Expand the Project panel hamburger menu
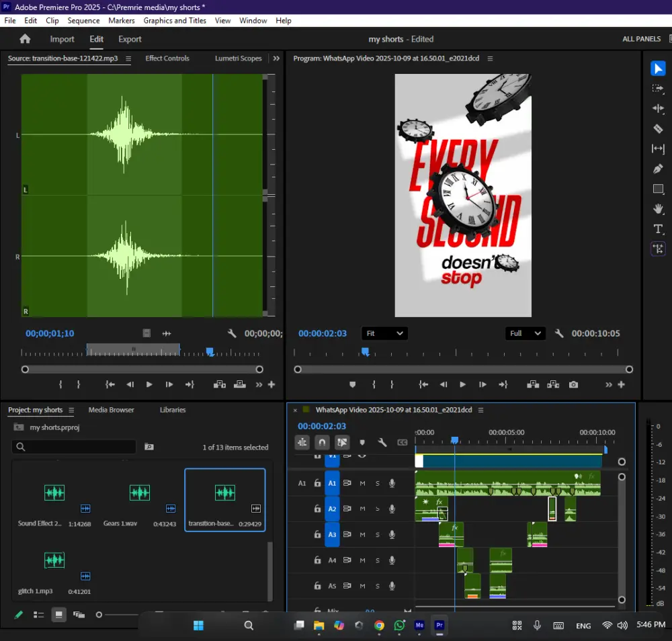This screenshot has width=672, height=641. pyautogui.click(x=71, y=410)
